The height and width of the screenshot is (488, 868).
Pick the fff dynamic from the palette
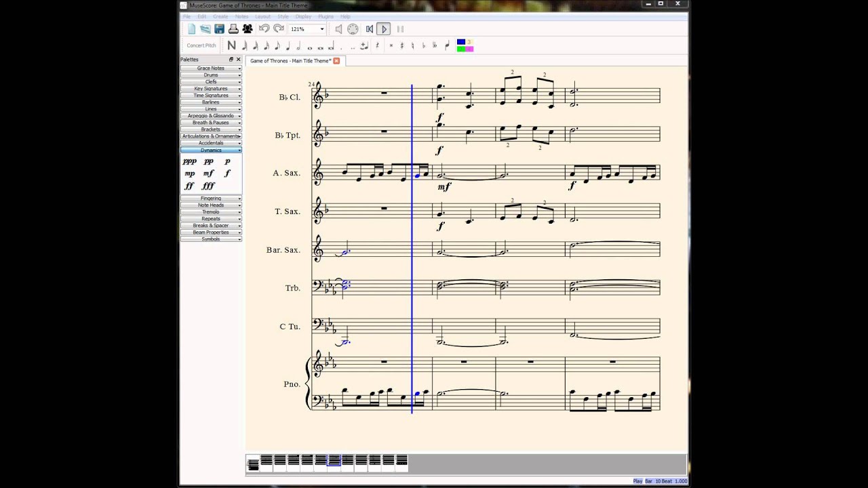[208, 186]
